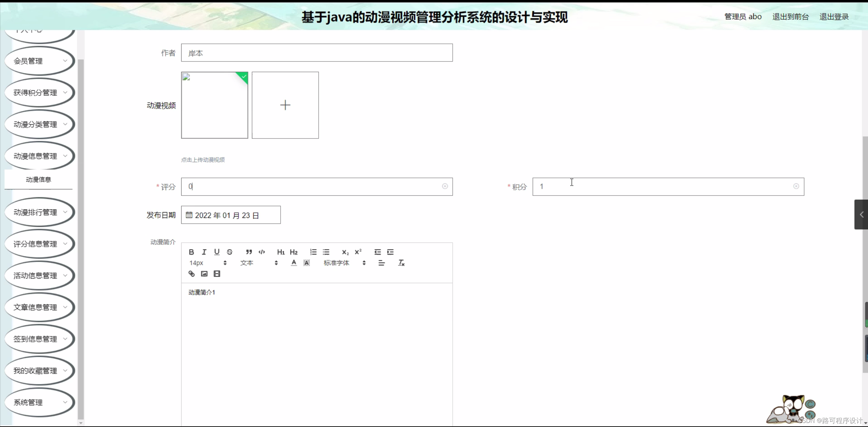The height and width of the screenshot is (427, 868).
Task: Insert ordered numbered list
Action: [313, 252]
